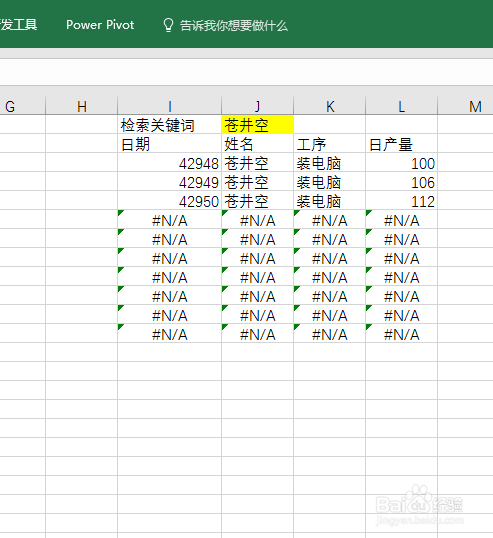
Task: Select column I header
Action: [170, 106]
